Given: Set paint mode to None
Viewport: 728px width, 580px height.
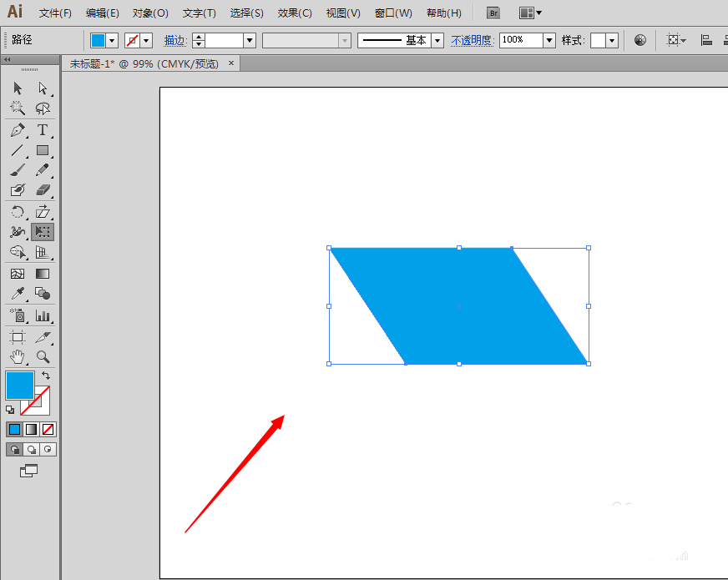Looking at the screenshot, I should tap(48, 429).
